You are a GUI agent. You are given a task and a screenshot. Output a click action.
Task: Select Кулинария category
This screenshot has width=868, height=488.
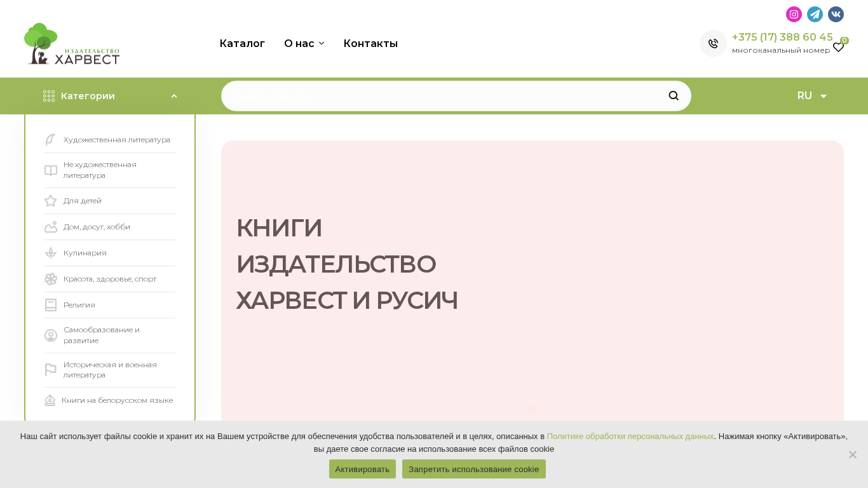85,253
